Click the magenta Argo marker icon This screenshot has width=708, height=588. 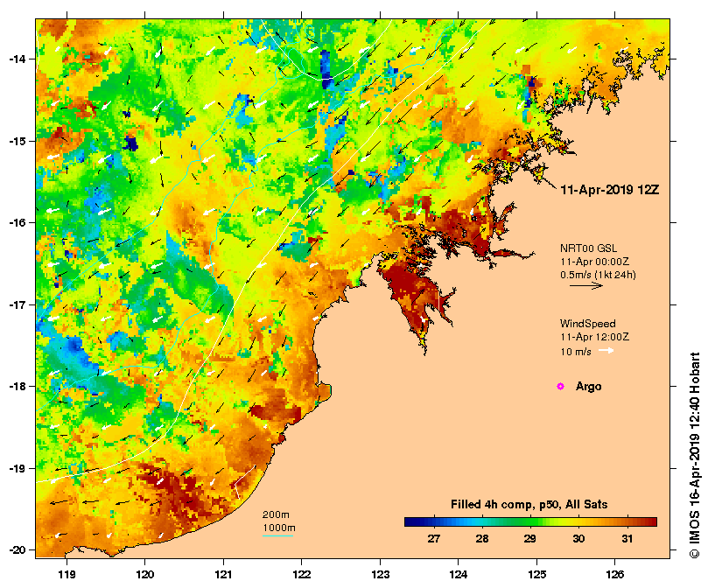coord(560,386)
